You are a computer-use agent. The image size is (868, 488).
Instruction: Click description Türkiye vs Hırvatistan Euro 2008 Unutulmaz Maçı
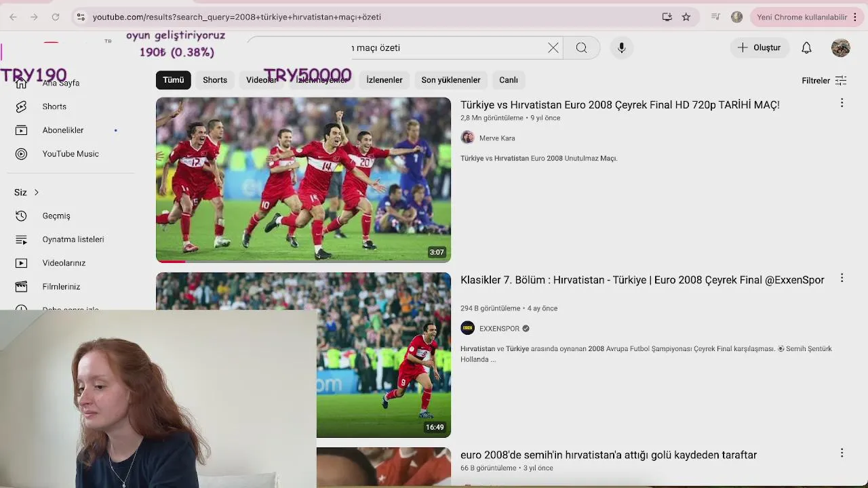click(x=538, y=159)
